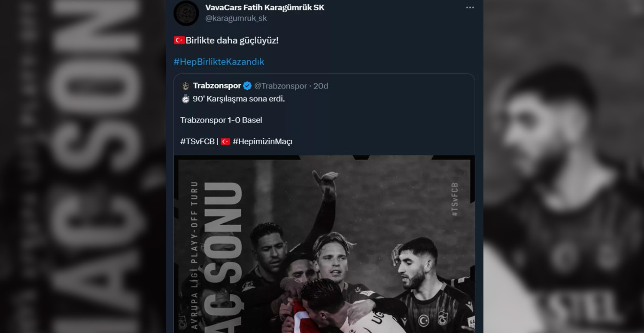Click the VavaCars Fatih Karagümrük SK profile avatar

point(186,12)
